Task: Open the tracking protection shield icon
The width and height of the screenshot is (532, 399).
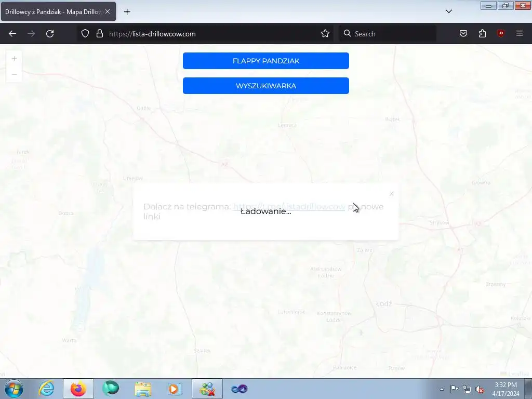Action: click(85, 34)
